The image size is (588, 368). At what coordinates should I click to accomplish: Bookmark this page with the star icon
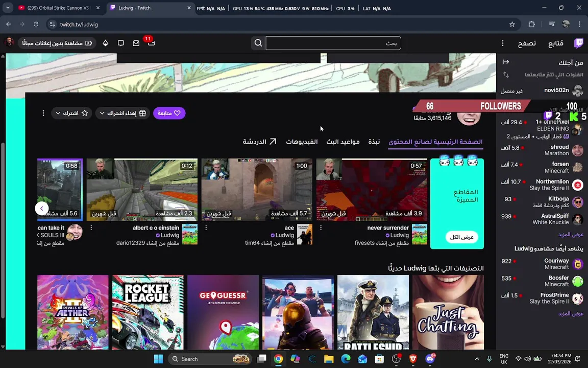tap(512, 25)
